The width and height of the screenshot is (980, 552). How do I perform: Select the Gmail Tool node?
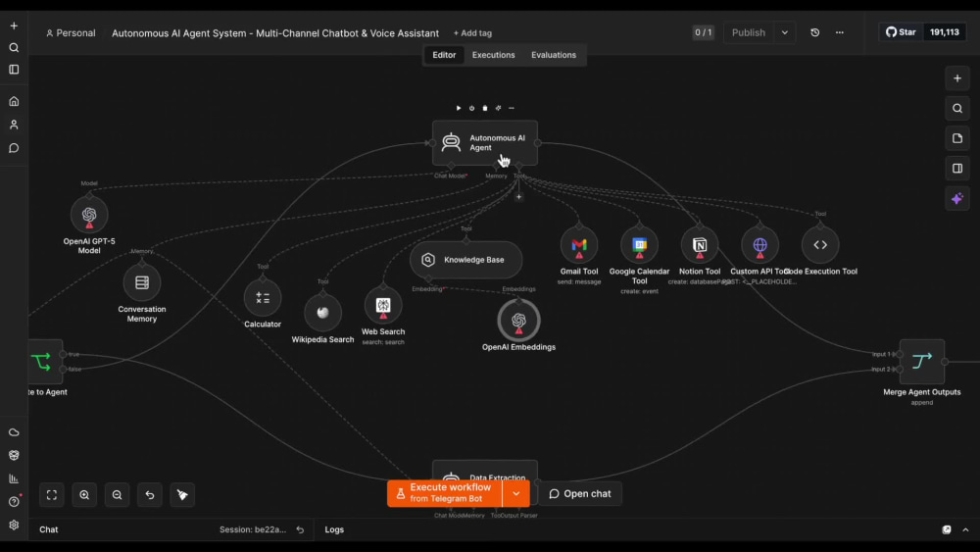(579, 245)
